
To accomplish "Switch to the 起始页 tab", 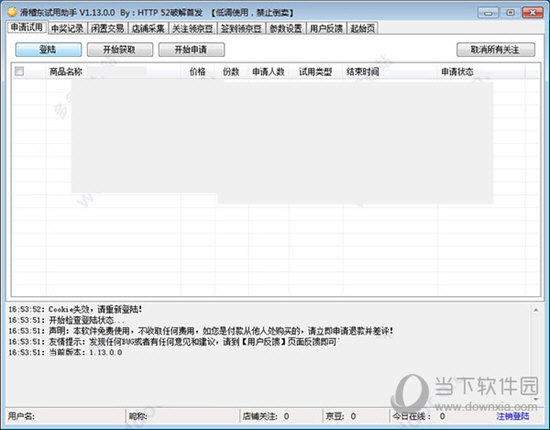I will (362, 28).
